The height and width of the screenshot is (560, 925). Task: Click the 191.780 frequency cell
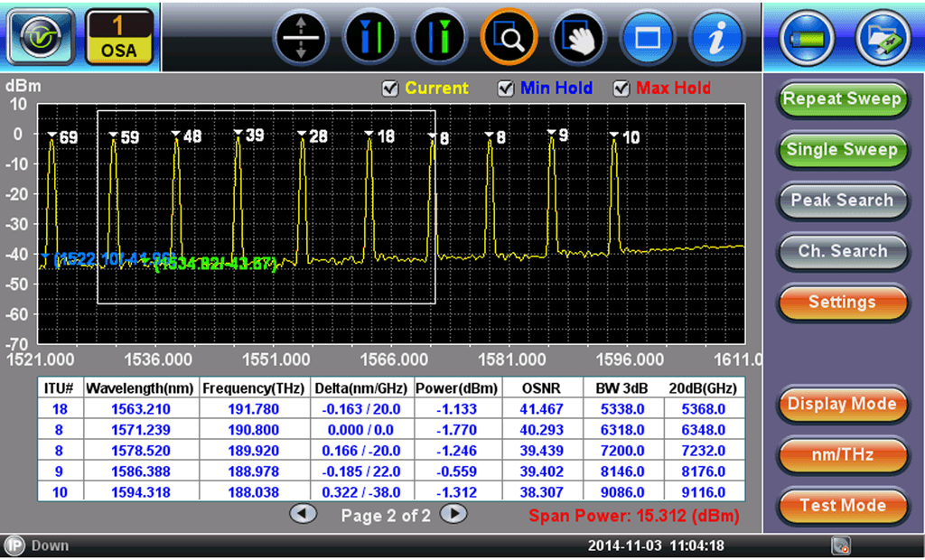point(254,409)
